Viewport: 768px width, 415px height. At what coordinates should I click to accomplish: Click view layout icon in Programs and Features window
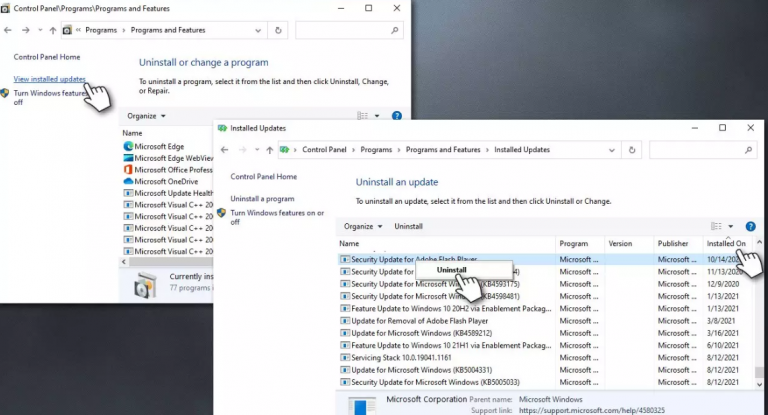click(362, 116)
